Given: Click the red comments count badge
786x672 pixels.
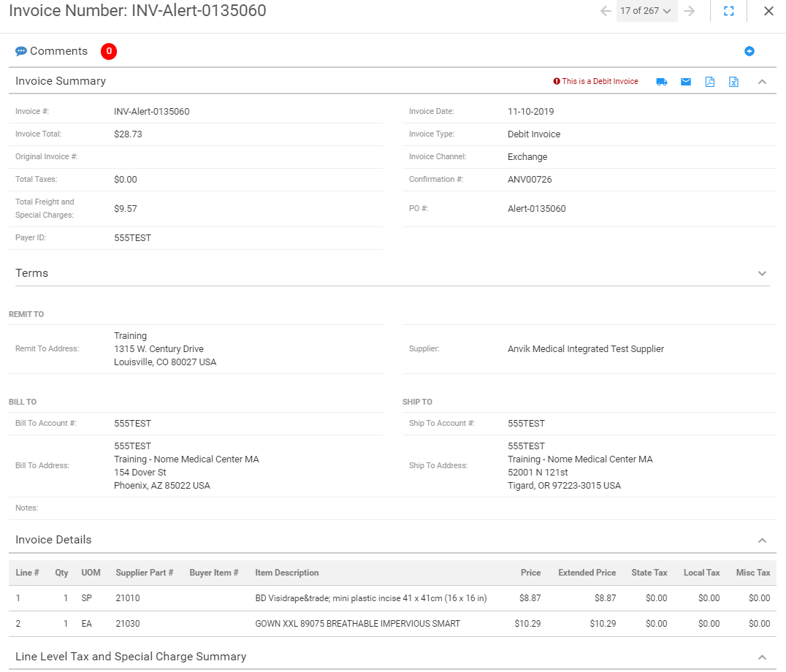Looking at the screenshot, I should tap(109, 51).
